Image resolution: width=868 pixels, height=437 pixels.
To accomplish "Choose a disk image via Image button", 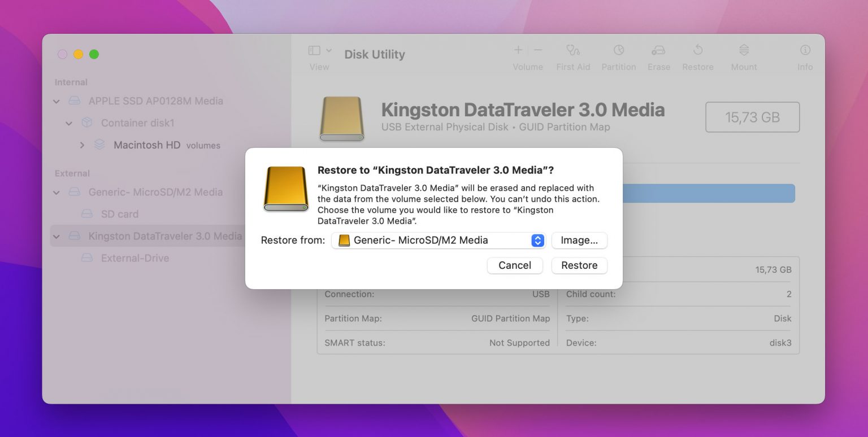I will (579, 240).
